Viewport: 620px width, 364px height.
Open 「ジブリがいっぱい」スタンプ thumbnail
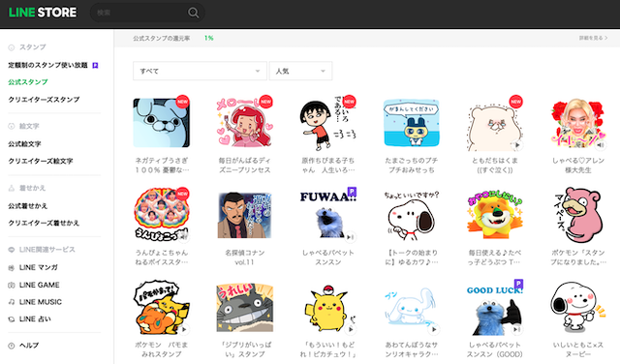point(244,307)
